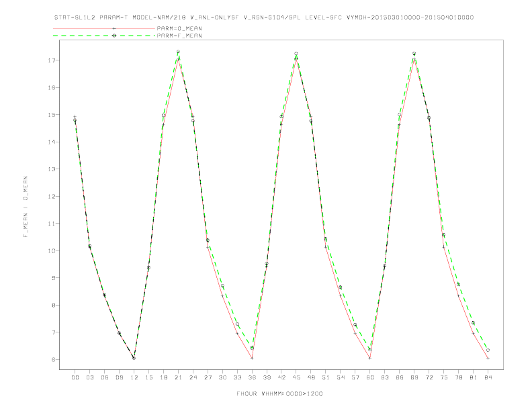532x411 pixels.
Task: Click the F_MEAN | O_MEAN y-axis title
Action: (26, 207)
